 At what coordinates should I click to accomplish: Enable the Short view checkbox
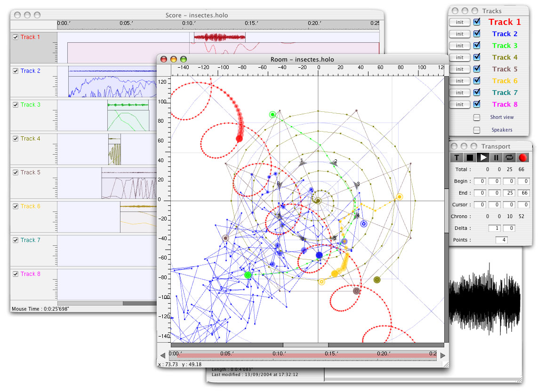477,118
